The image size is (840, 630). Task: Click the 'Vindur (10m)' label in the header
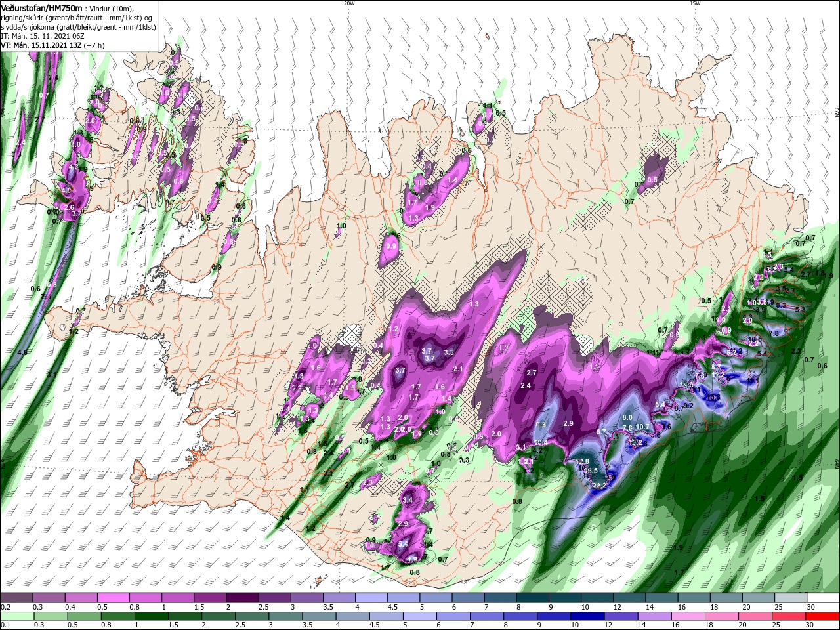click(110, 8)
